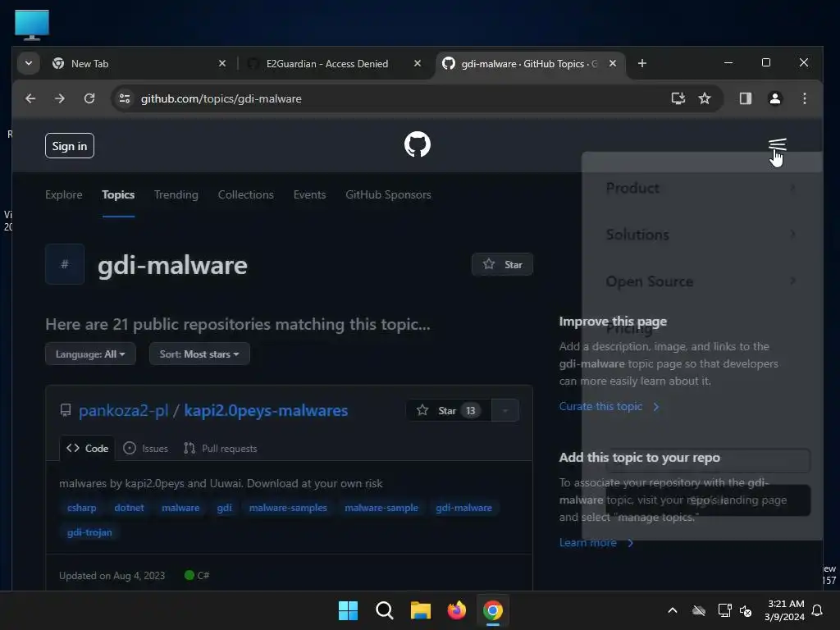This screenshot has height=630, width=840.
Task: Close the E2Guardian Access Denied tab
Action: pos(418,63)
